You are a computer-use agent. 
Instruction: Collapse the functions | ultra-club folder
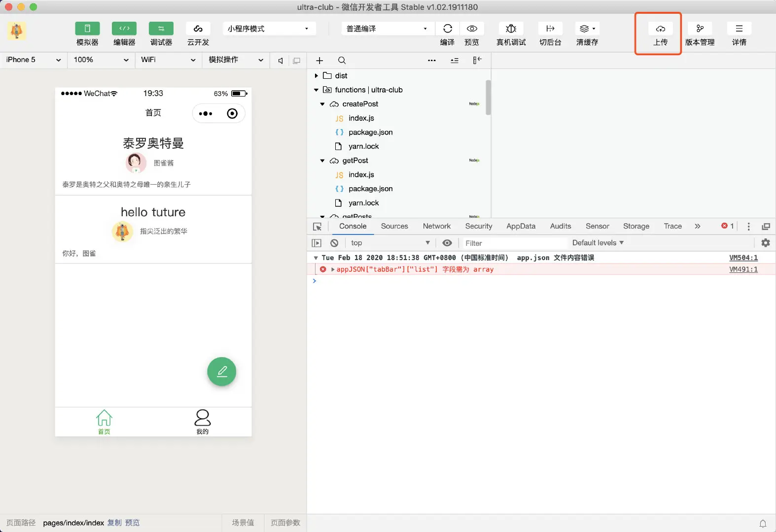[316, 90]
